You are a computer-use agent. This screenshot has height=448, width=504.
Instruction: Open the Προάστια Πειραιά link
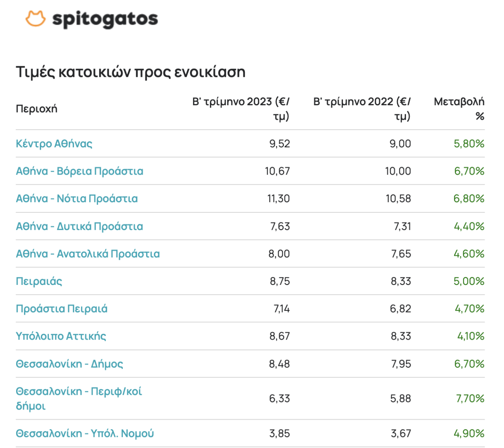click(61, 309)
